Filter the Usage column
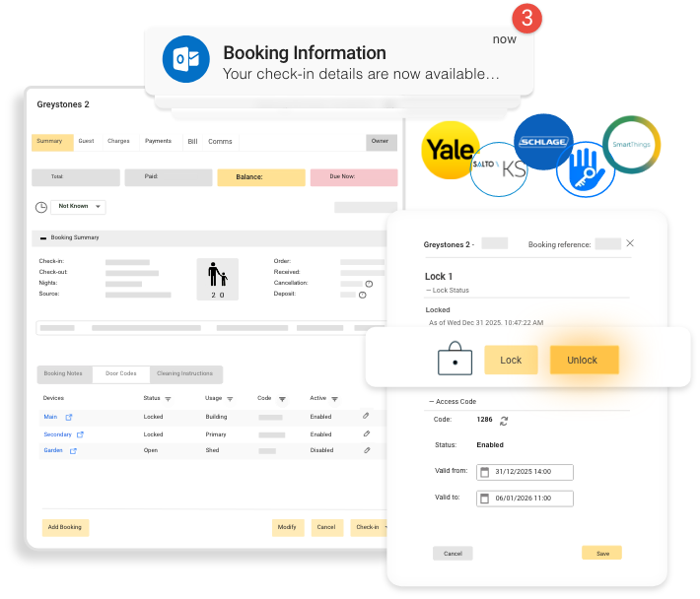This screenshot has width=700, height=599. click(x=230, y=399)
